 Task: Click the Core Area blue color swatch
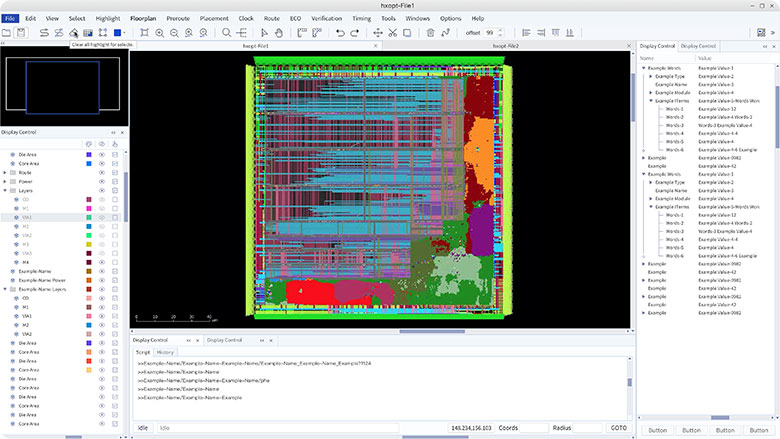tap(88, 163)
